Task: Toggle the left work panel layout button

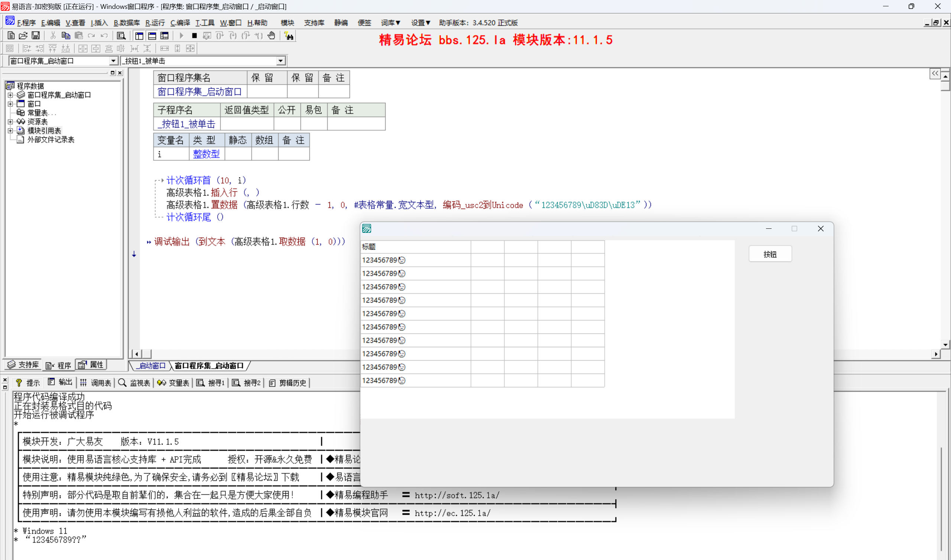Action: 139,36
